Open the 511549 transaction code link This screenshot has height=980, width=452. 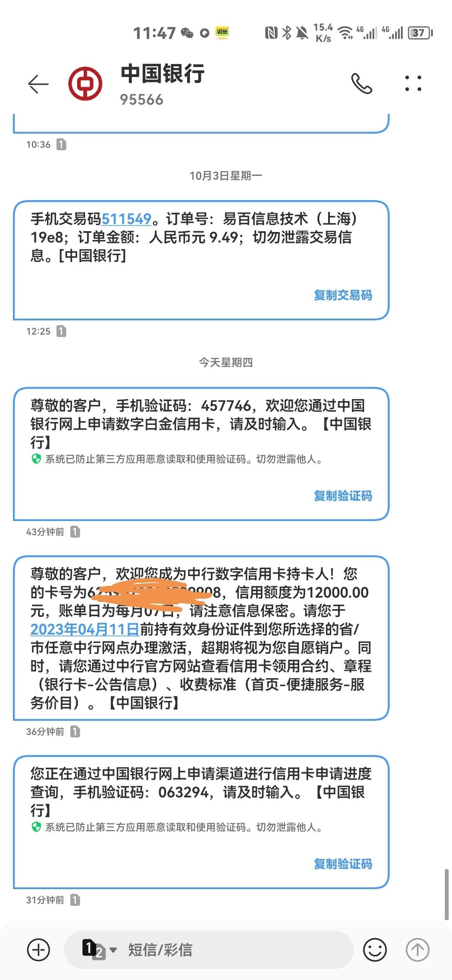tap(126, 219)
